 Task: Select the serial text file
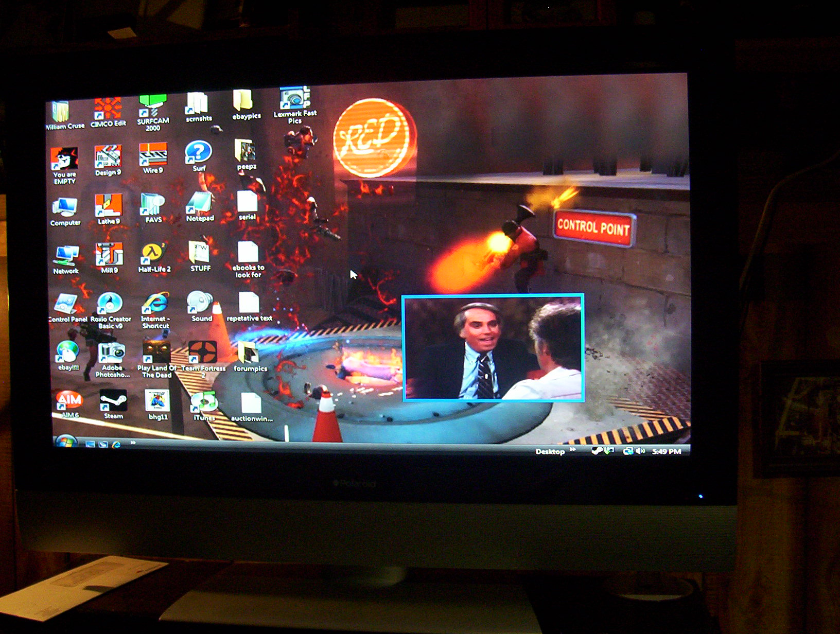click(x=247, y=205)
